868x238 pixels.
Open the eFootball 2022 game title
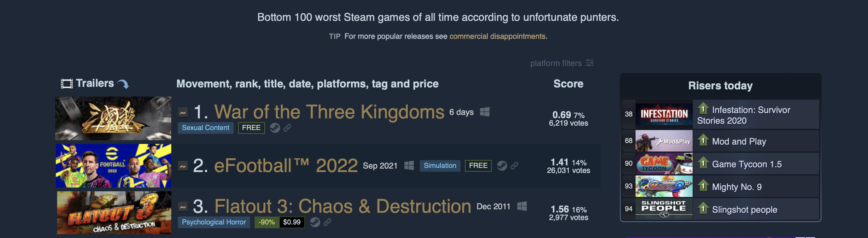(x=286, y=165)
